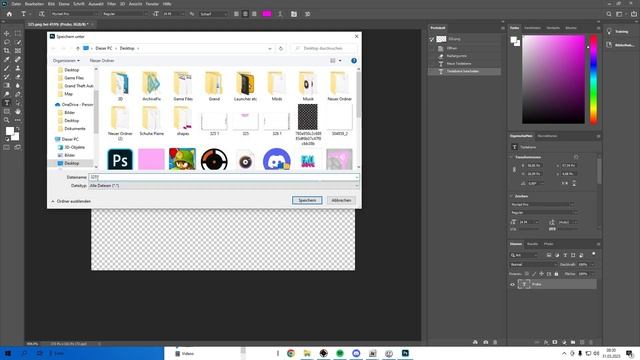Image resolution: width=640 pixels, height=360 pixels.
Task: Click magenta text color swatch in options bar
Action: (267, 14)
